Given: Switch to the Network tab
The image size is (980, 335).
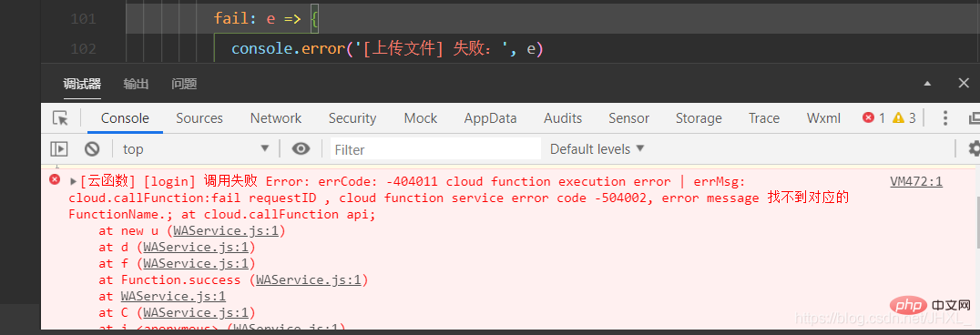Looking at the screenshot, I should (276, 118).
